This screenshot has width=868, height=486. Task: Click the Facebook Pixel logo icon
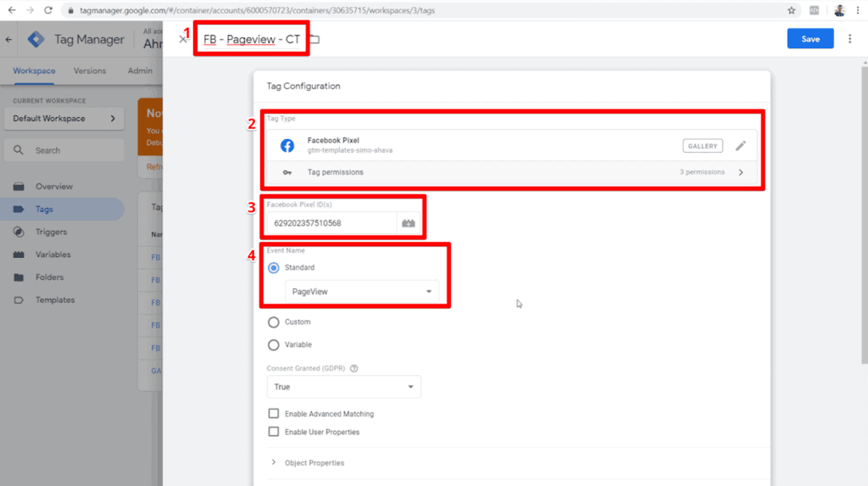click(287, 146)
